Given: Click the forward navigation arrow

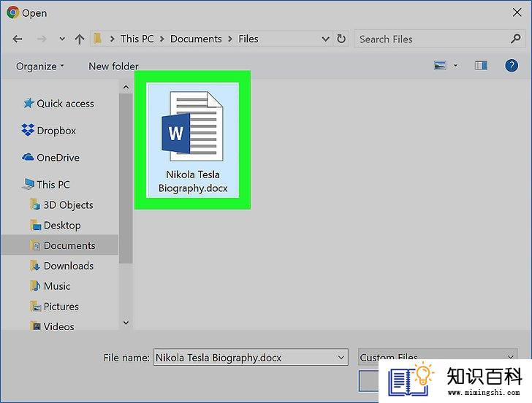Looking at the screenshot, I should (x=42, y=39).
